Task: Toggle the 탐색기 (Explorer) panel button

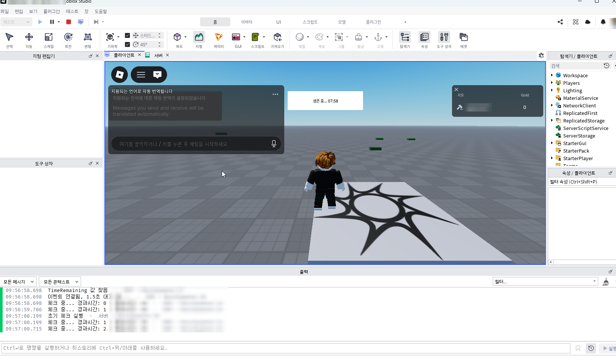Action: (405, 40)
